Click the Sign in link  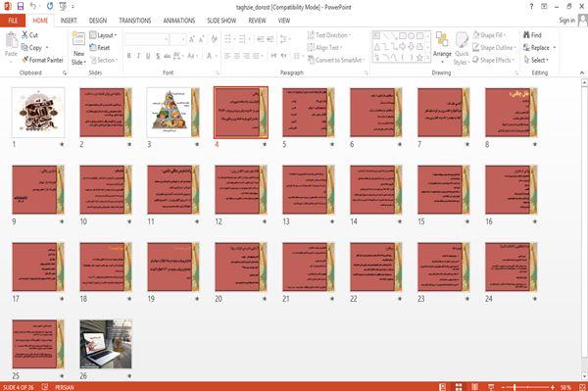[x=566, y=21]
